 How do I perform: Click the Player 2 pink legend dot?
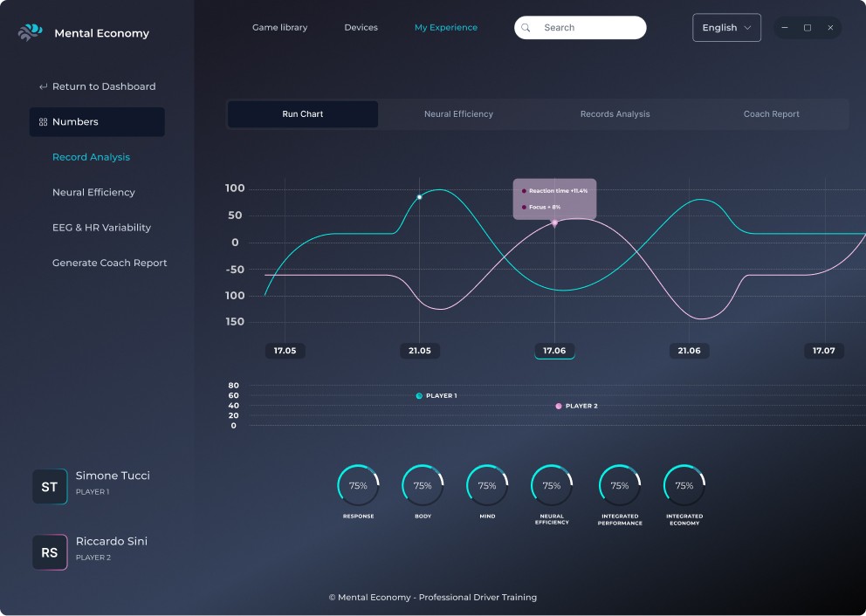[559, 407]
